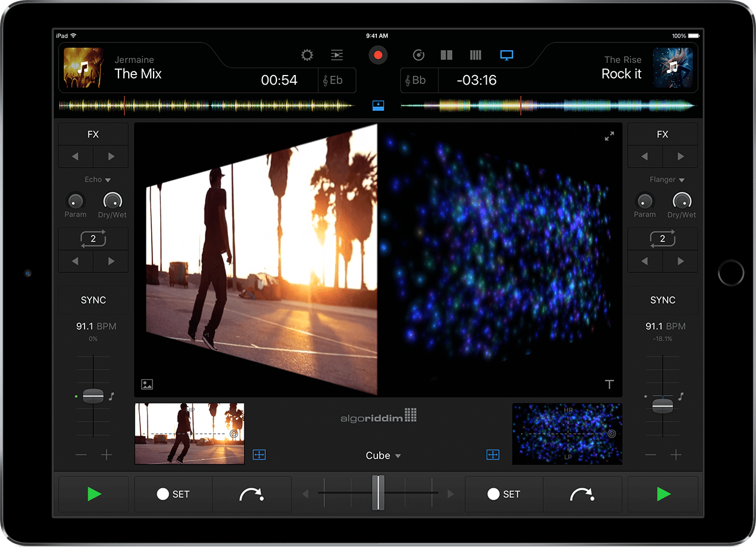The height and width of the screenshot is (547, 756).
Task: Enable SYNC on the right deck
Action: (662, 300)
